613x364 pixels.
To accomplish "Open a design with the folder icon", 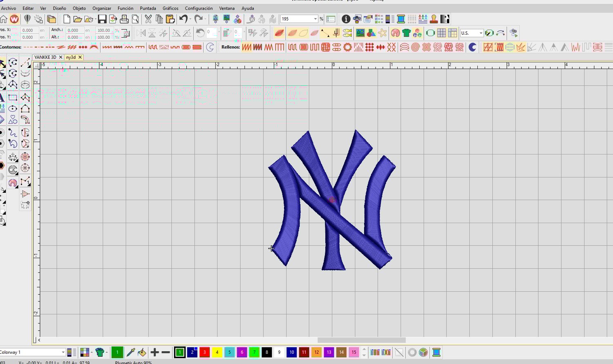I will [78, 19].
